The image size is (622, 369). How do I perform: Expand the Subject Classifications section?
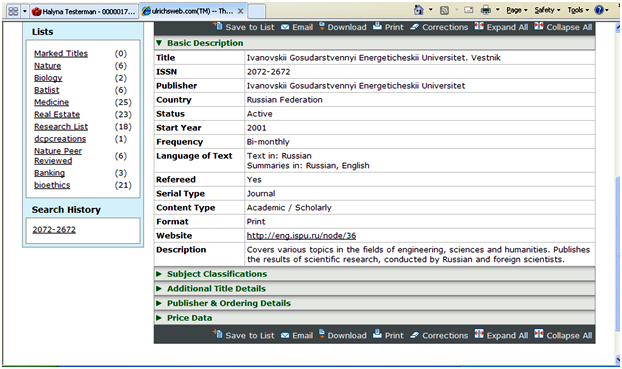click(159, 274)
